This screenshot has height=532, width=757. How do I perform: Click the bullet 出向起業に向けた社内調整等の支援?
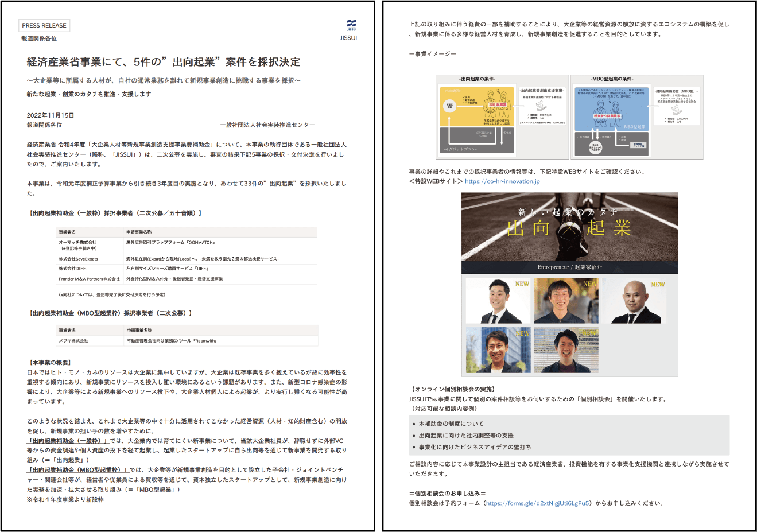tap(466, 436)
